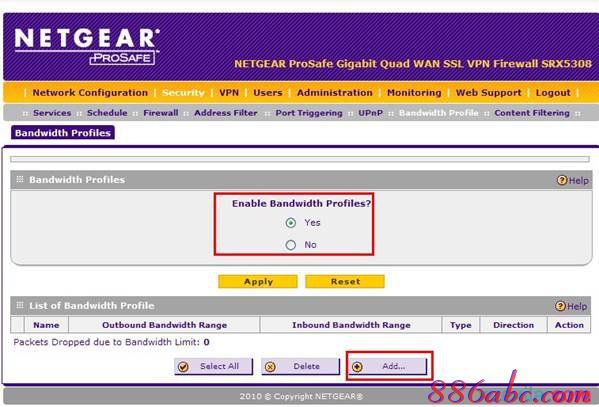
Task: Click the Direction column header
Action: tap(513, 325)
